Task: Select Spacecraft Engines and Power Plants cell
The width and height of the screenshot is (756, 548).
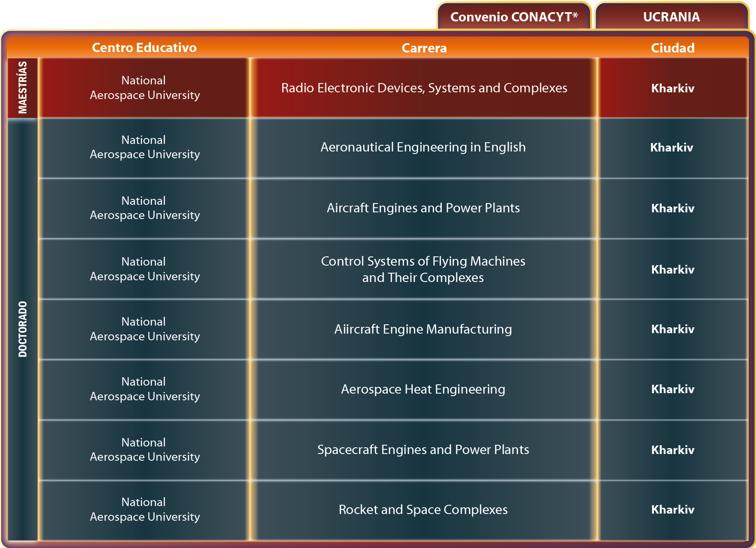Action: coord(423,450)
